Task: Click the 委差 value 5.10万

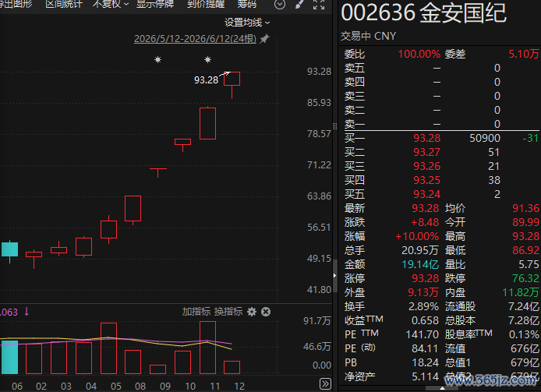Action: 523,54
